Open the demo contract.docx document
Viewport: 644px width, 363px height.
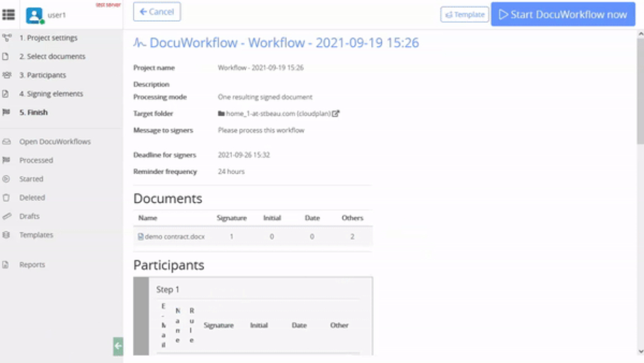click(x=175, y=237)
